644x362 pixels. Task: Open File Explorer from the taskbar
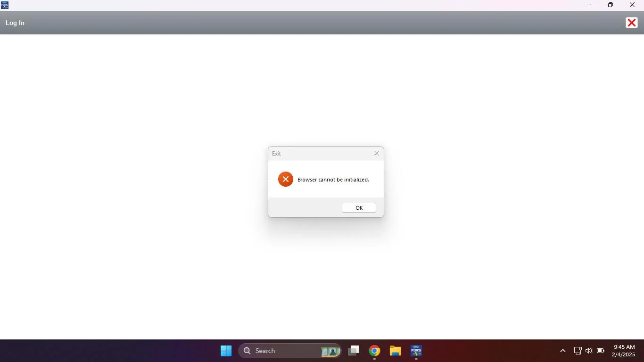[395, 351]
